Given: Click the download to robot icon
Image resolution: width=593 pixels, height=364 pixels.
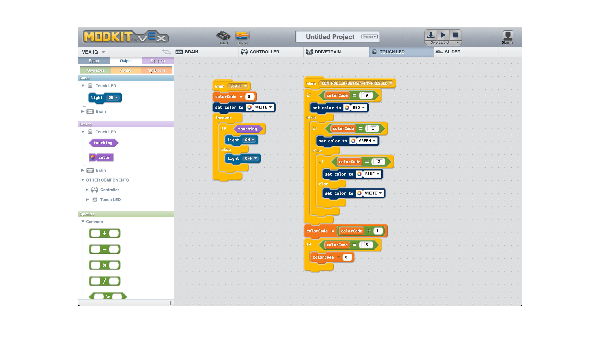Looking at the screenshot, I should 431,35.
